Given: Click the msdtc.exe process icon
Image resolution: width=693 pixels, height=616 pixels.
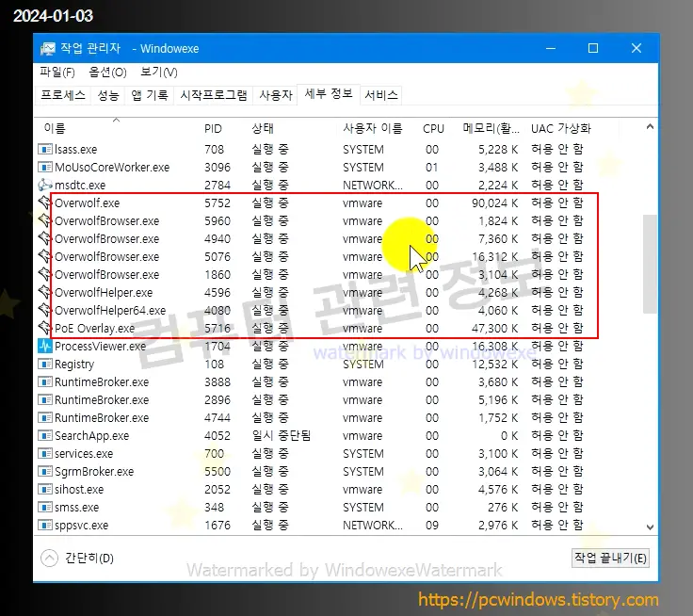Looking at the screenshot, I should point(45,185).
